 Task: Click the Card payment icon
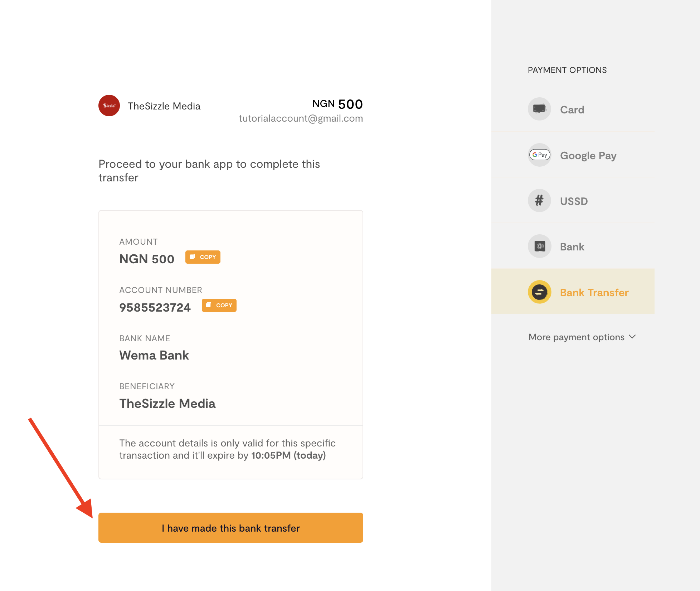point(539,109)
